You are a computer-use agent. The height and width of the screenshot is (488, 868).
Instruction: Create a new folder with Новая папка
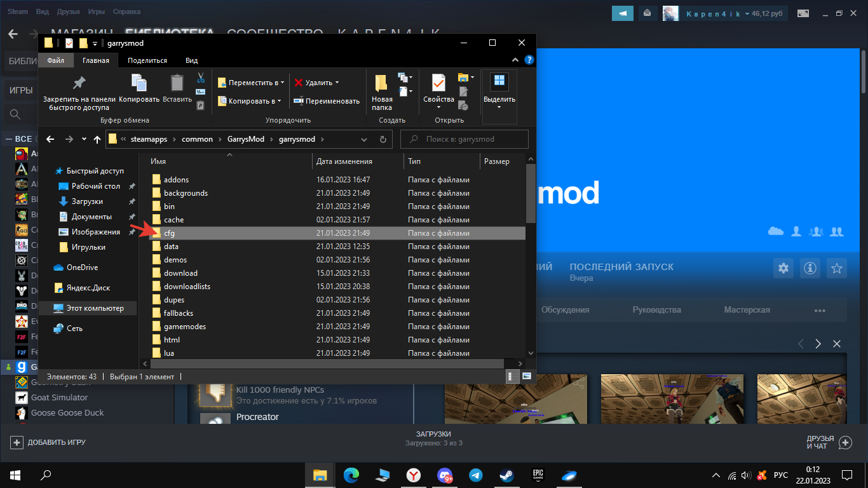click(x=382, y=93)
